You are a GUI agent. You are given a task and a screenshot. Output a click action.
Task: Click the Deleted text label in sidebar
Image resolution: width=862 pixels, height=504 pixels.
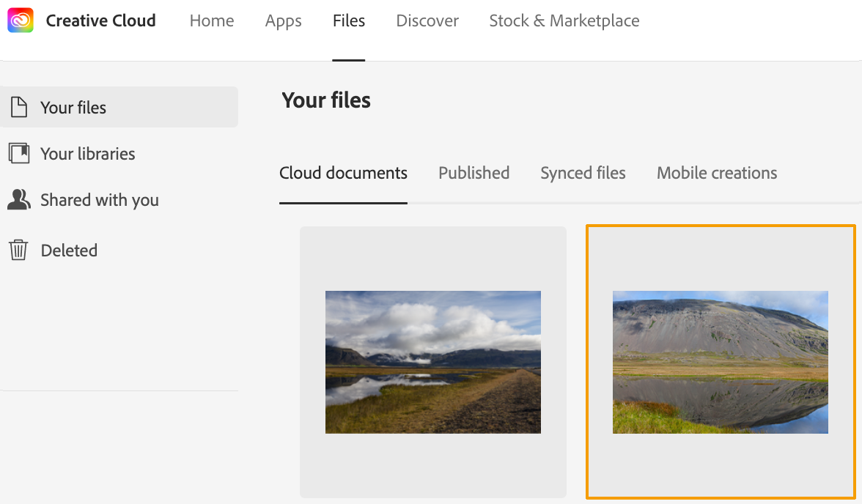[x=69, y=251]
